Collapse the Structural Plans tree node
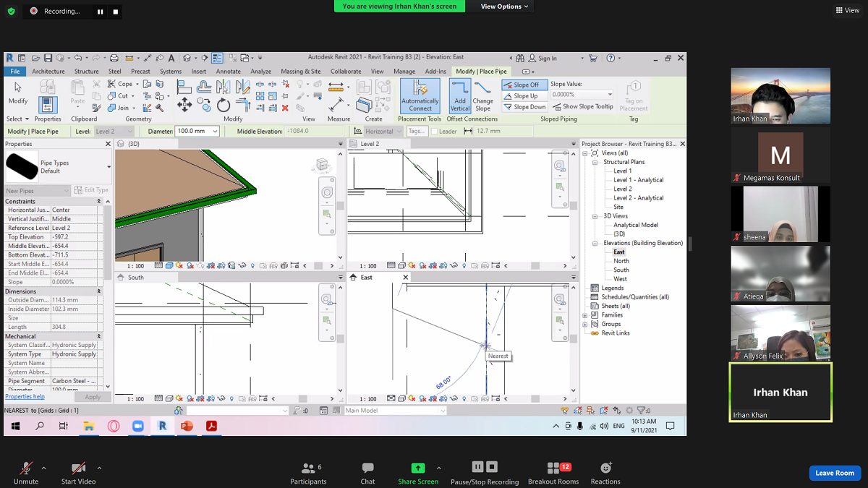This screenshot has width=868, height=488. pyautogui.click(x=595, y=162)
